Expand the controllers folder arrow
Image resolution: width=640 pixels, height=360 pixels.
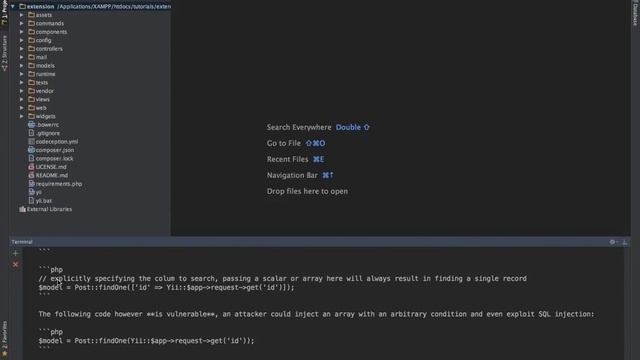[22, 49]
